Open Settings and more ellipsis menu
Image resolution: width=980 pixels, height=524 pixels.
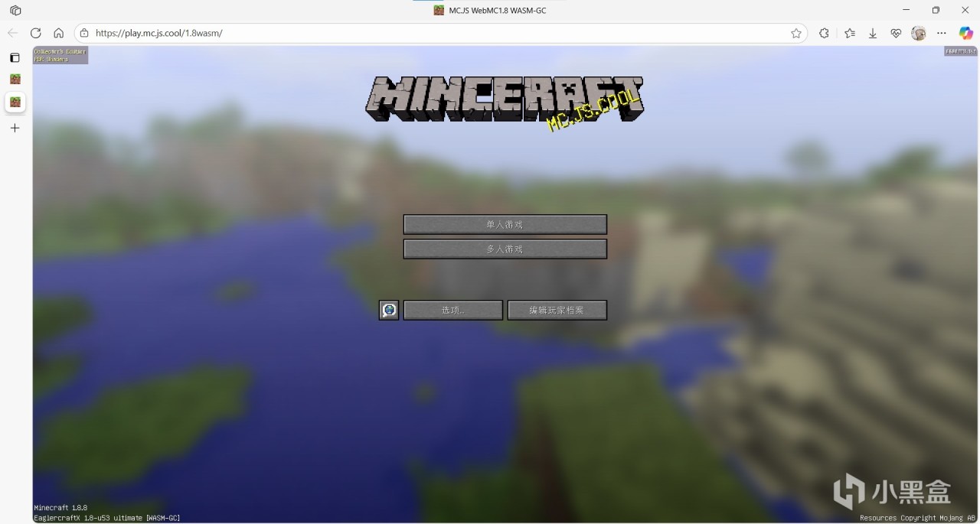942,33
